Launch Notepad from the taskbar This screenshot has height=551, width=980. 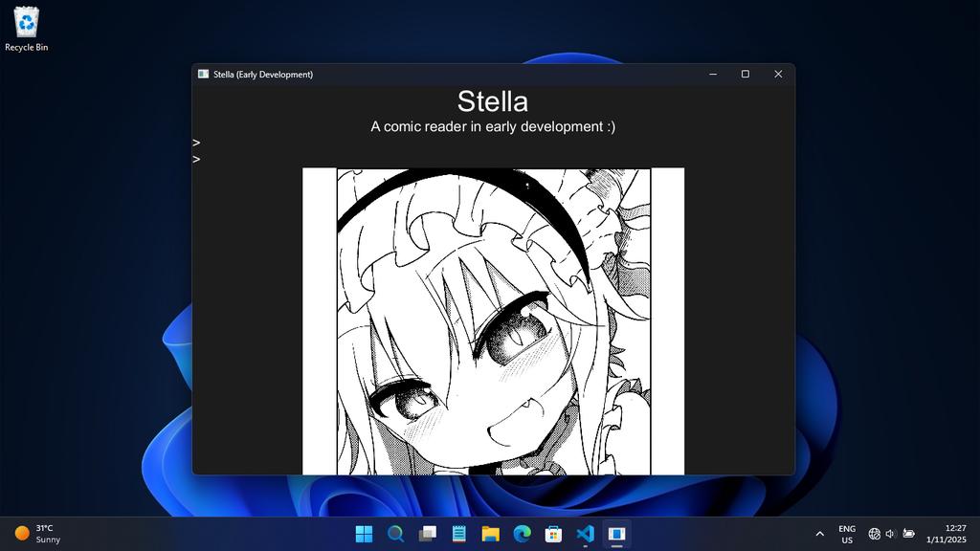[x=458, y=534]
